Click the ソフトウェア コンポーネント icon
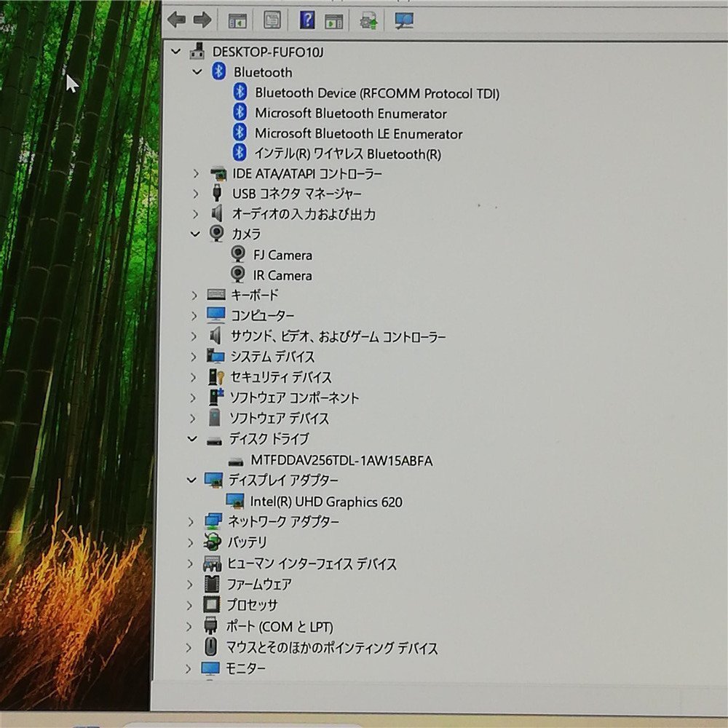The width and height of the screenshot is (728, 728). pos(216,397)
